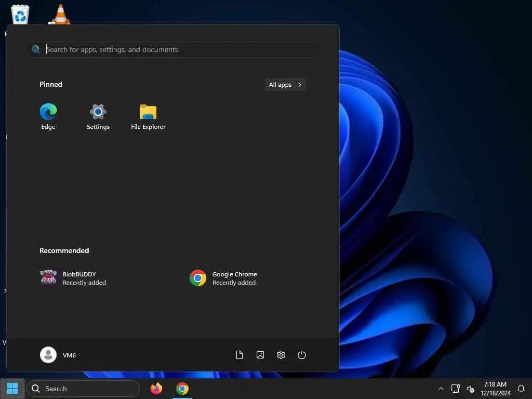Focus the Start menu search field
Image resolution: width=532 pixels, height=399 pixels.
[x=174, y=49]
